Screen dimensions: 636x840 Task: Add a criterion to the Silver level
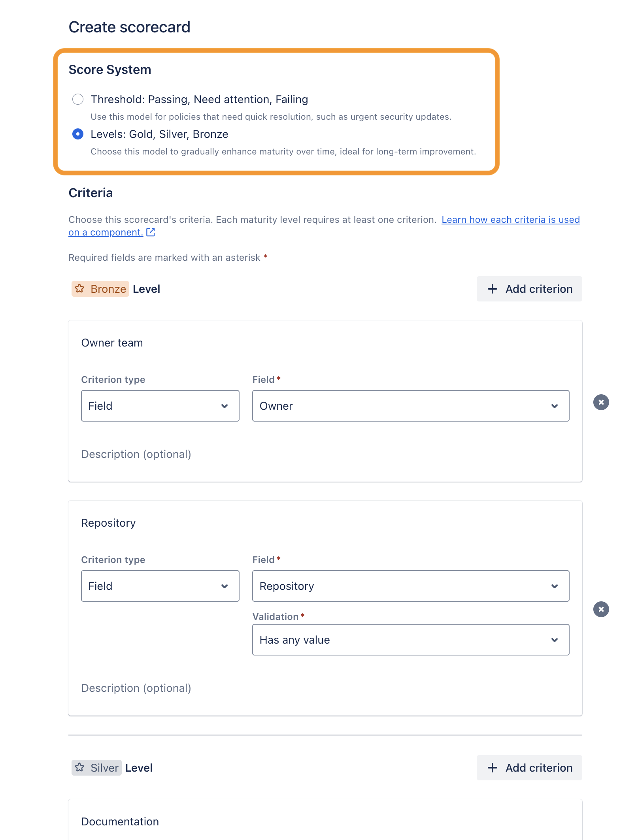[529, 768]
